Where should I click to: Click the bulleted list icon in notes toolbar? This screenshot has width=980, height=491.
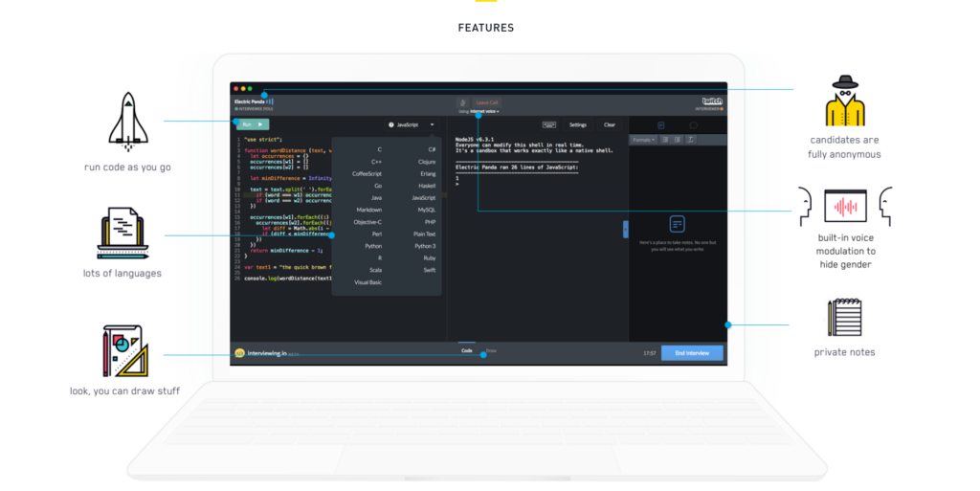(x=664, y=140)
